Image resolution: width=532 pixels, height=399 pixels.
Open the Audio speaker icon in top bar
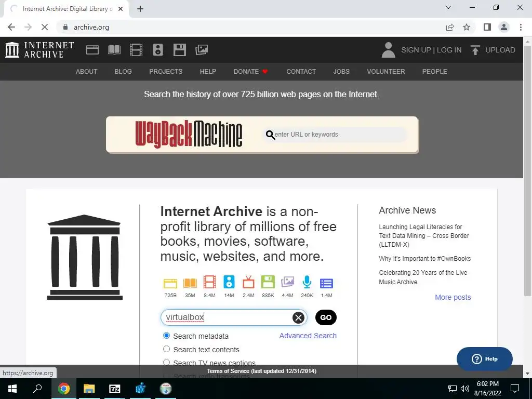(158, 50)
